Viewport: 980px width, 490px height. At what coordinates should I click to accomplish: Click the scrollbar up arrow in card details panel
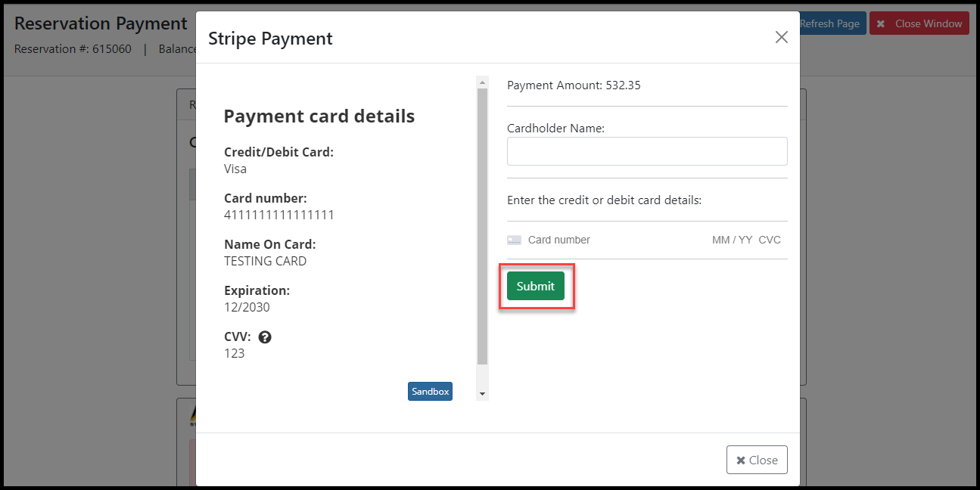[482, 82]
